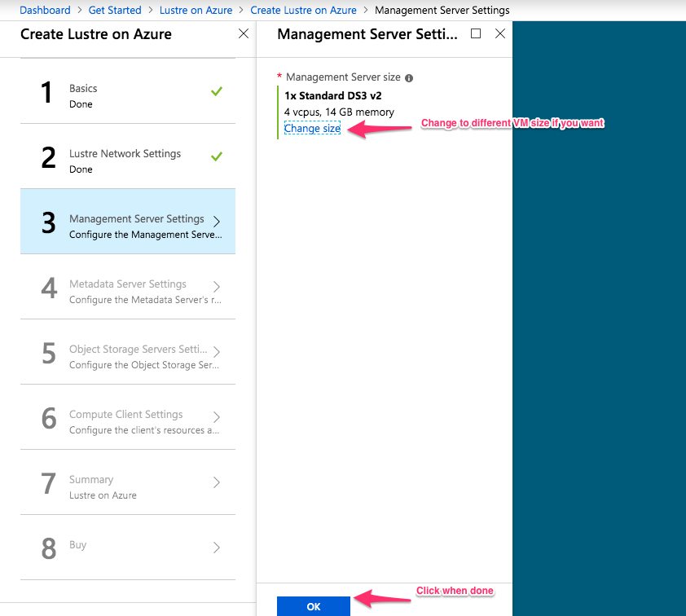The image size is (686, 616).
Task: Go to Dashboard breadcrumb
Action: (x=45, y=10)
